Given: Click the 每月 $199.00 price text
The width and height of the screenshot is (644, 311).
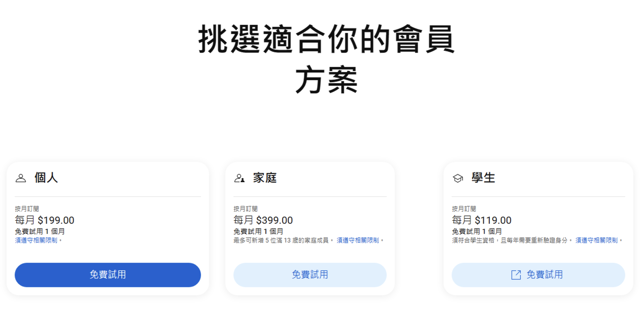Looking at the screenshot, I should coord(45,220).
